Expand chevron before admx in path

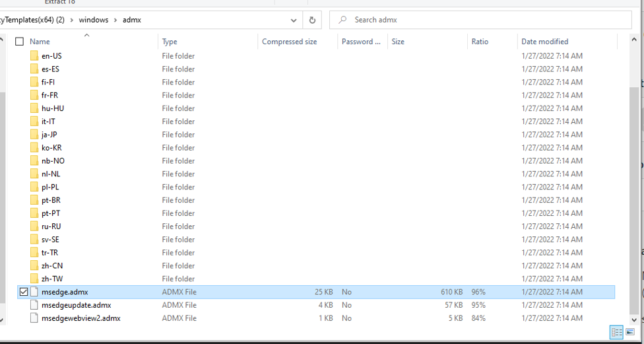[x=115, y=20]
